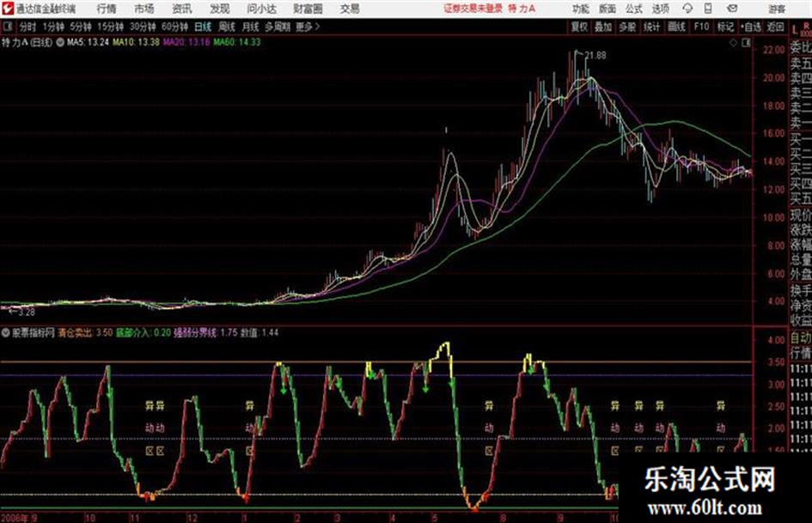Select the 日线 daily period tab
Image resolution: width=812 pixels, height=523 pixels.
tap(203, 27)
